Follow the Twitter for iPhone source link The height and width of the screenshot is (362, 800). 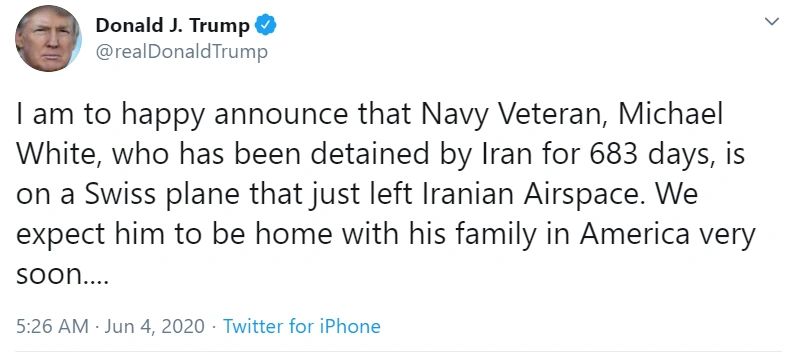coord(302,326)
